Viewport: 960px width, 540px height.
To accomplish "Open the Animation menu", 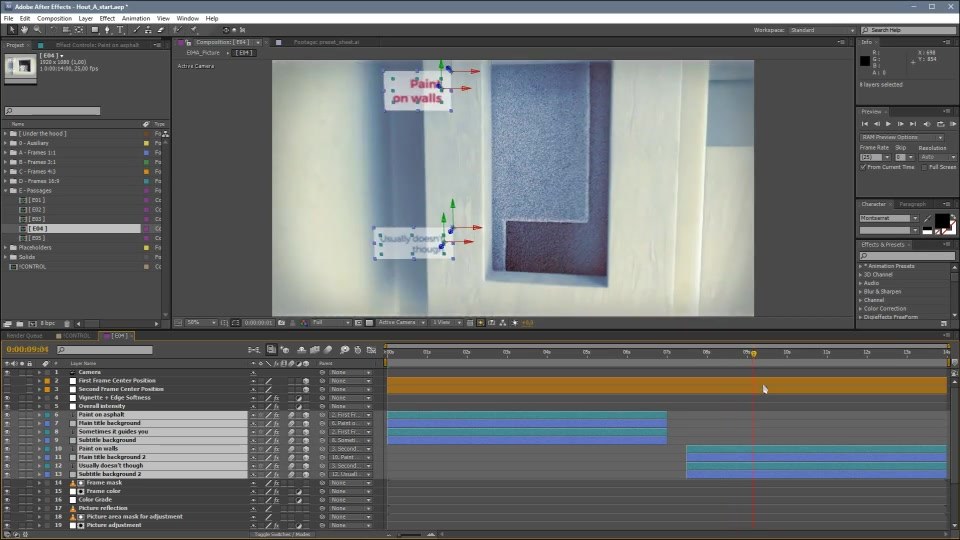I will click(136, 18).
